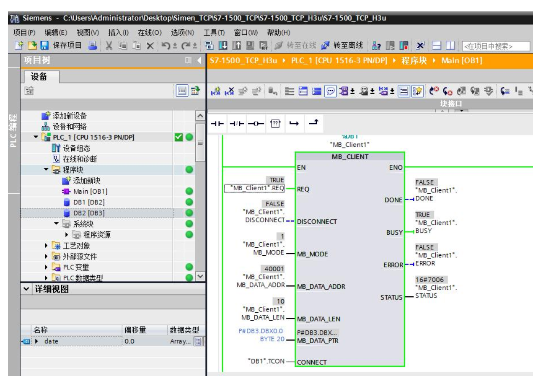Image resolution: width=550 pixels, height=392 pixels.
Task: Toggle the highlighted list view icon in editor toolbar
Action: coord(404,91)
